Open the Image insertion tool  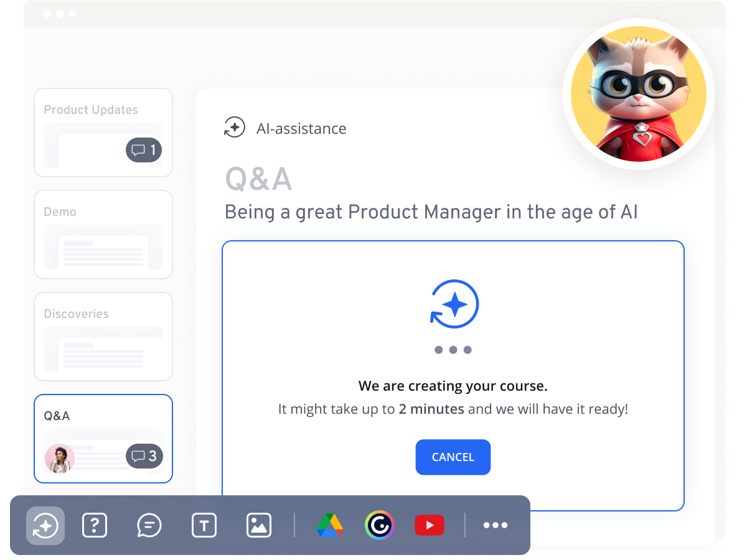258,525
